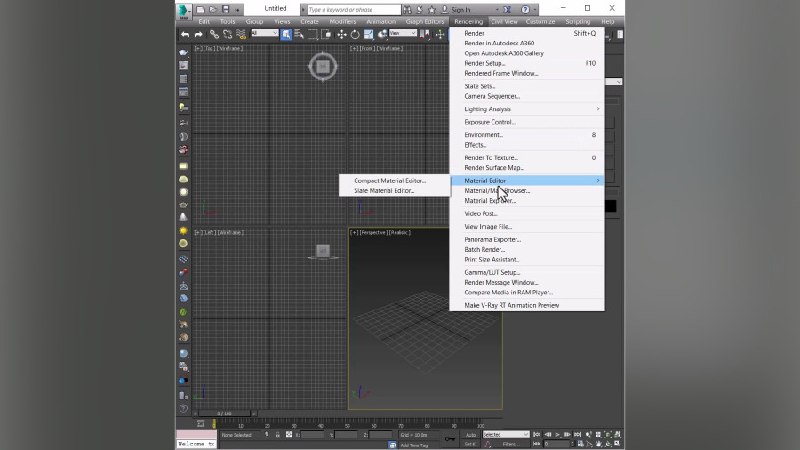Open Rendered Frame Window entry
Viewport: 800px width, 450px height.
[x=502, y=73]
